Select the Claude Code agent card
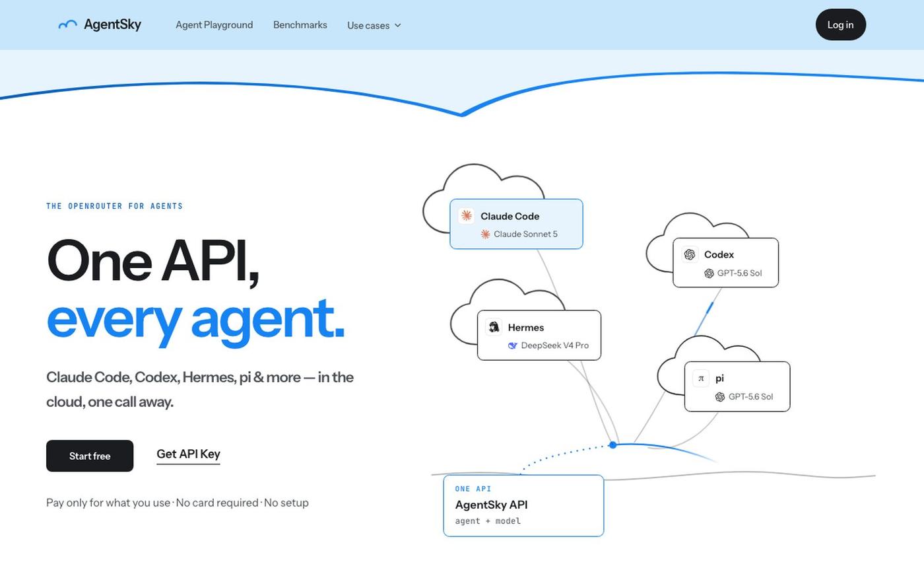The width and height of the screenshot is (924, 578). [516, 224]
